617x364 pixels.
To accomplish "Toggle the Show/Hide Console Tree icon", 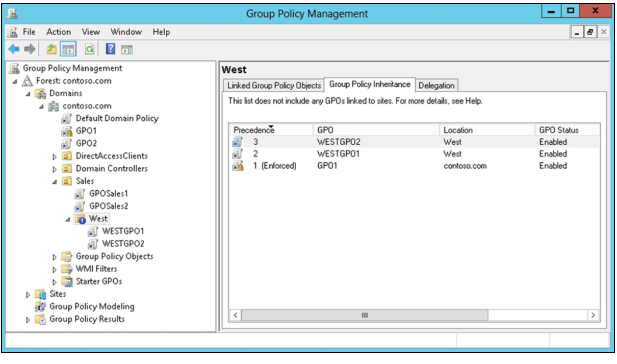I will click(68, 50).
